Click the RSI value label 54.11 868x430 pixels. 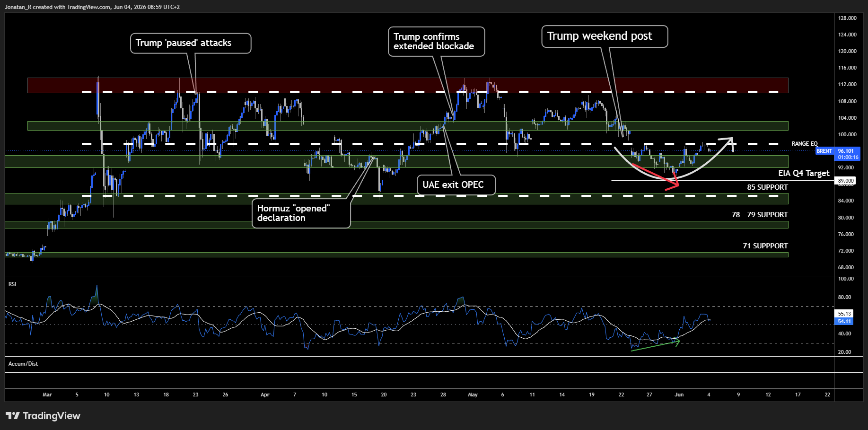[844, 321]
